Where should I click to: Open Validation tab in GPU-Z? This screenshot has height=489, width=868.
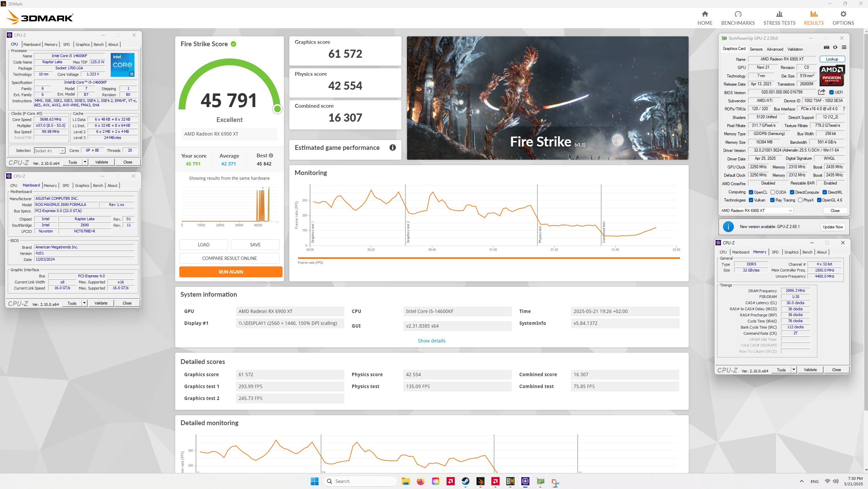click(x=795, y=49)
